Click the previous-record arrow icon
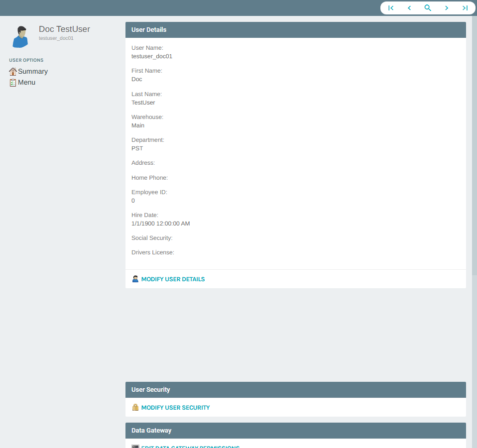The image size is (477, 448). pos(409,8)
